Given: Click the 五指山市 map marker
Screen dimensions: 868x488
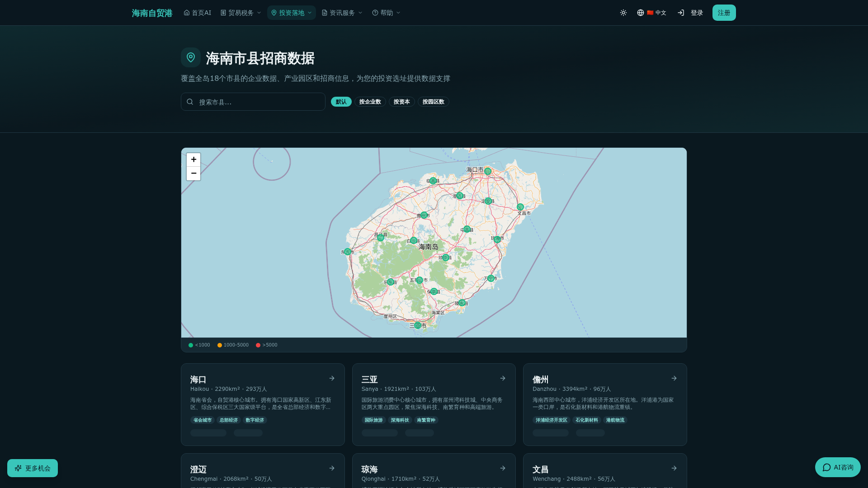Looking at the screenshot, I should tap(420, 280).
